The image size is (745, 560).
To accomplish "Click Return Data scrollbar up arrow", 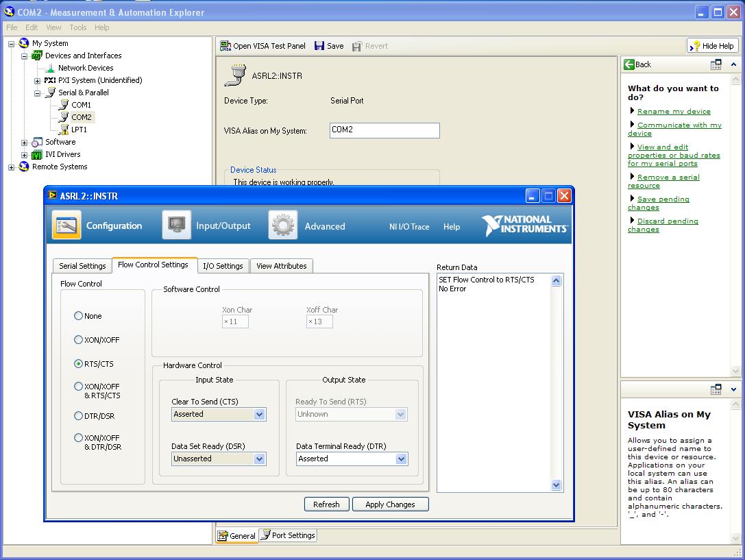I will [x=556, y=280].
